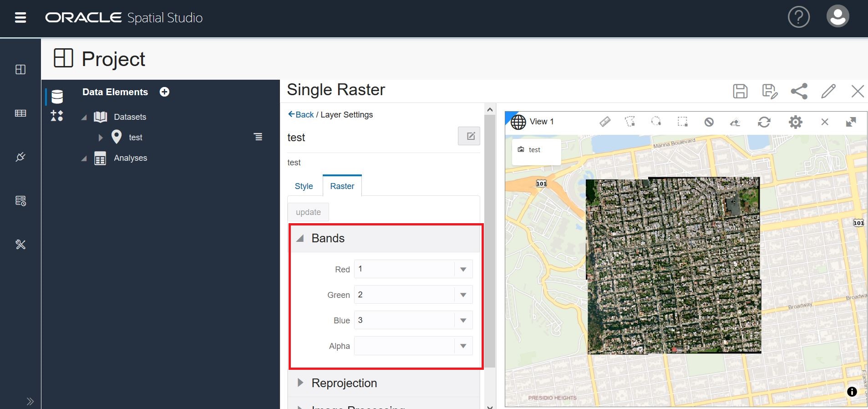The image size is (868, 409).
Task: Open the Console tools icon in sidebar
Action: point(20,245)
